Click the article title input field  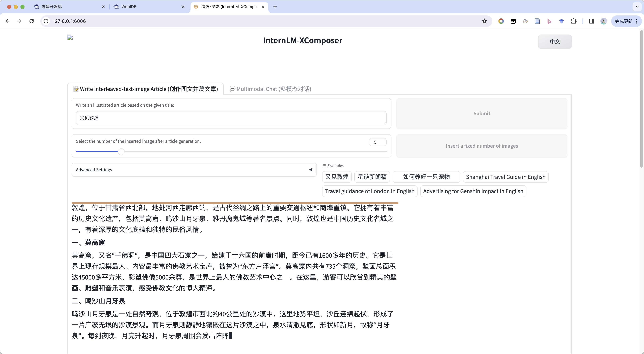coord(231,118)
